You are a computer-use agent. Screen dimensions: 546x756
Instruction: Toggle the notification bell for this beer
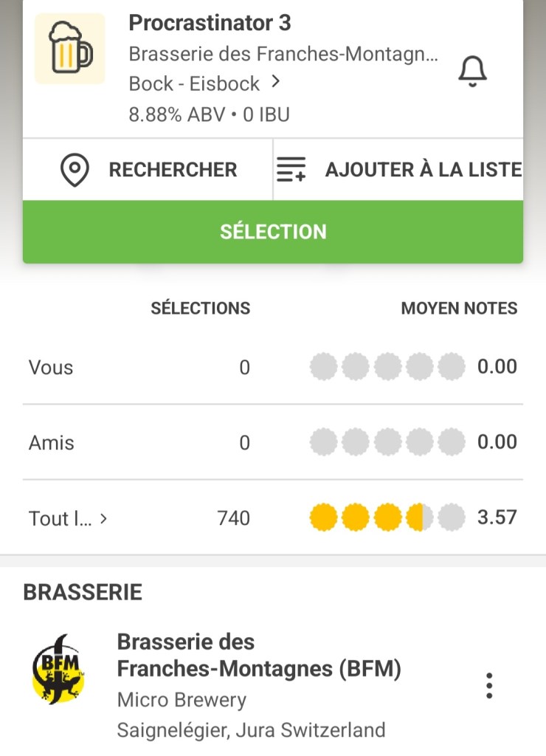click(x=473, y=71)
